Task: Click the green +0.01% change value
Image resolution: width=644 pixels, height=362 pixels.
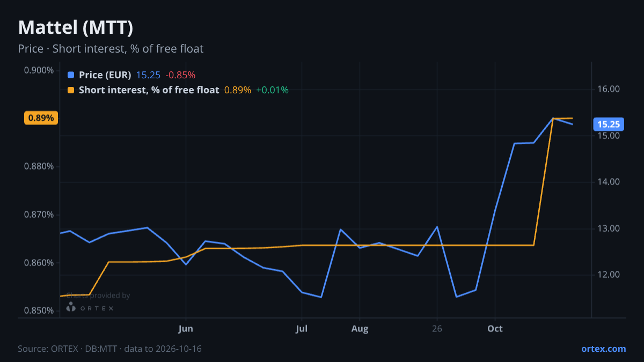Action: [272, 90]
